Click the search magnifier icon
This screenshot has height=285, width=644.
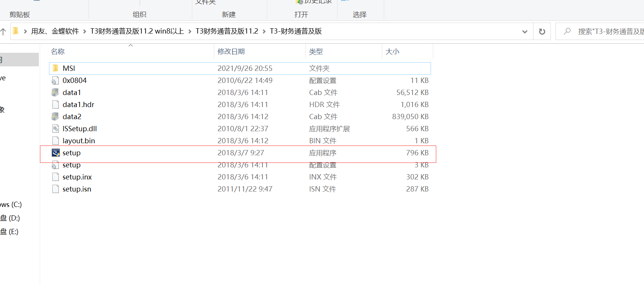tap(567, 31)
